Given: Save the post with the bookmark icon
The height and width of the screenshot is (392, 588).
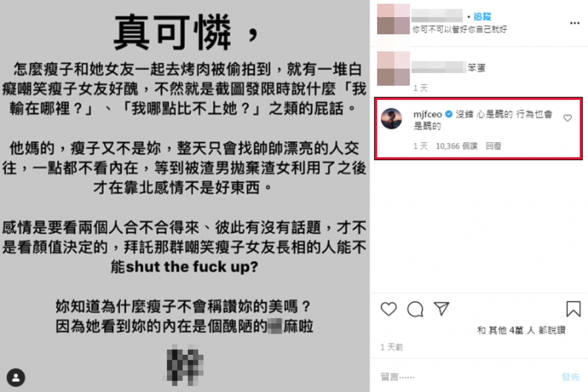Looking at the screenshot, I should [573, 309].
